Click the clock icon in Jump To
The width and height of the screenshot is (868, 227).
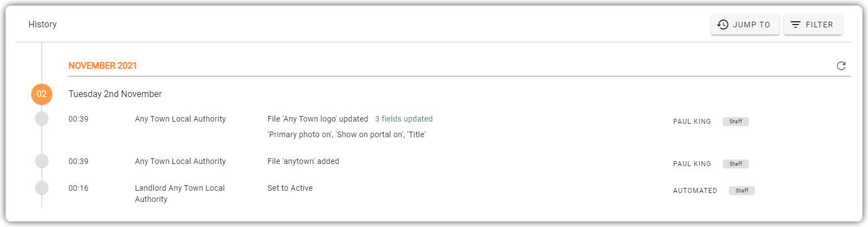(723, 25)
